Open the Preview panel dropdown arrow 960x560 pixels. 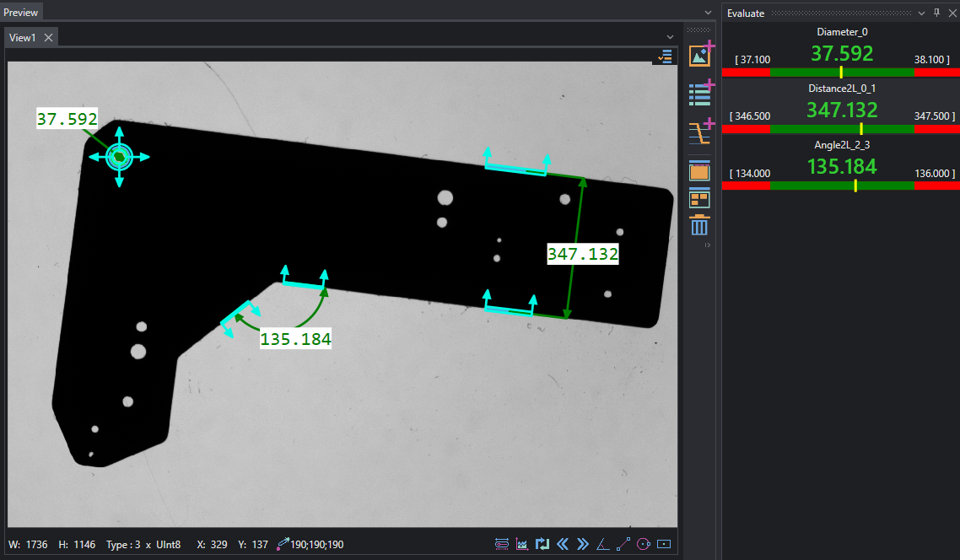pos(709,13)
